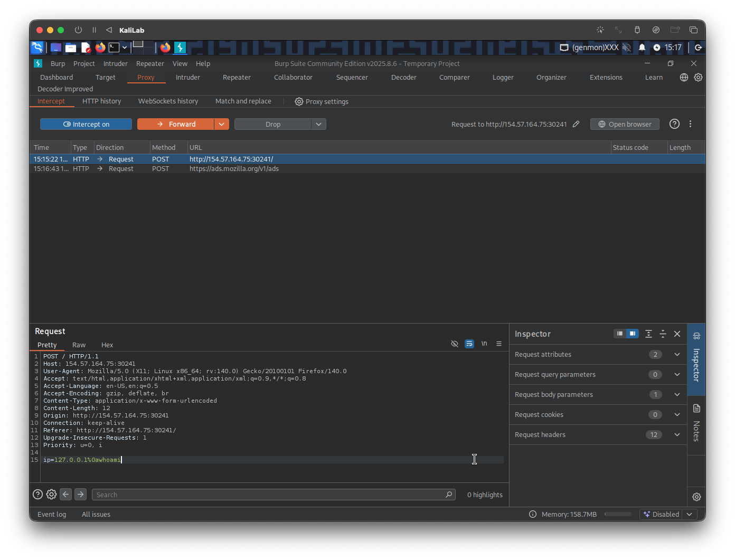Click the search magnifier icon in request editor
Viewport: 735px width, 560px height.
(449, 495)
